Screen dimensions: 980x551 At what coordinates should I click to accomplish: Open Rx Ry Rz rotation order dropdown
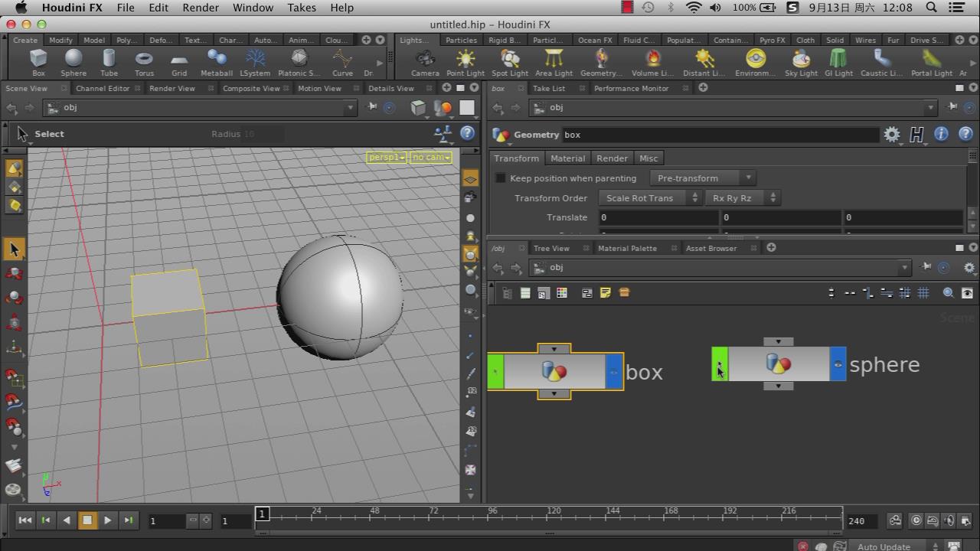(741, 198)
